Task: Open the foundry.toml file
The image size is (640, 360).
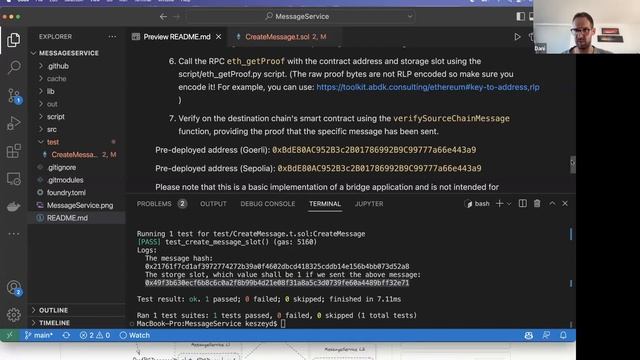Action: pos(77,192)
